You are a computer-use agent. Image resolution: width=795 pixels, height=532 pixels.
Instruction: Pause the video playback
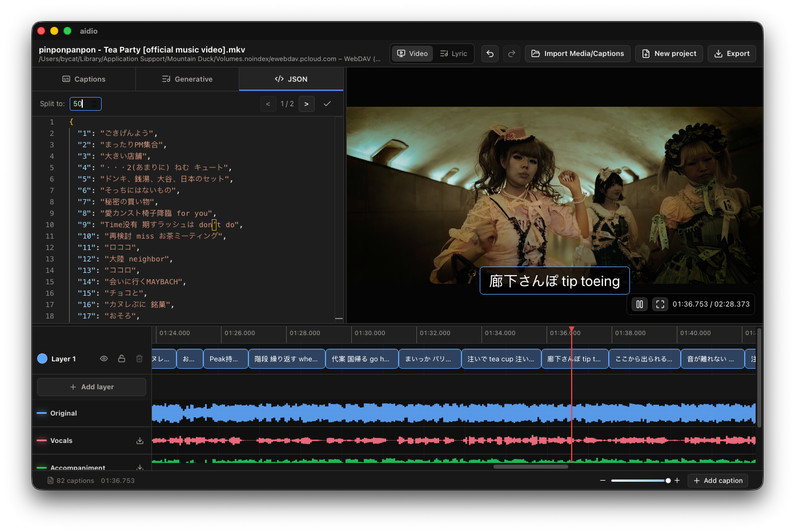coord(640,304)
